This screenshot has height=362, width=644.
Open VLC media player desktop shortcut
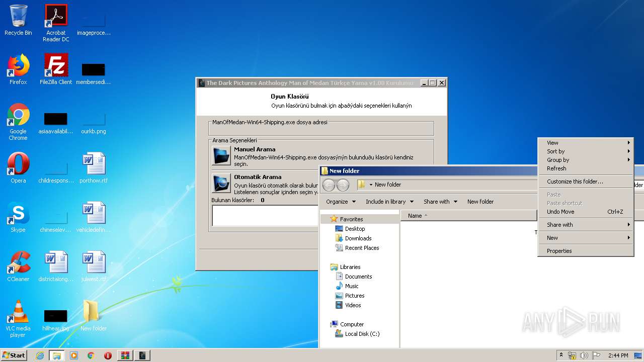coord(18,319)
